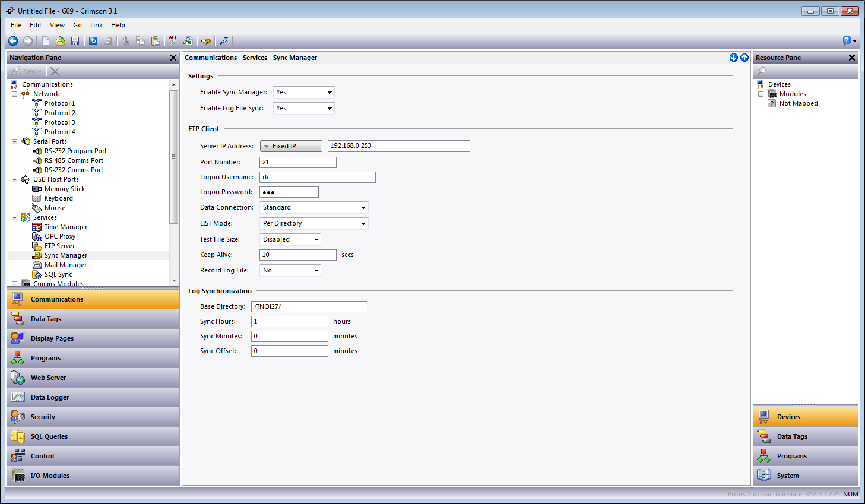This screenshot has height=504, width=865.
Task: Select Memory Stick under USB Host Ports
Action: coord(65,189)
